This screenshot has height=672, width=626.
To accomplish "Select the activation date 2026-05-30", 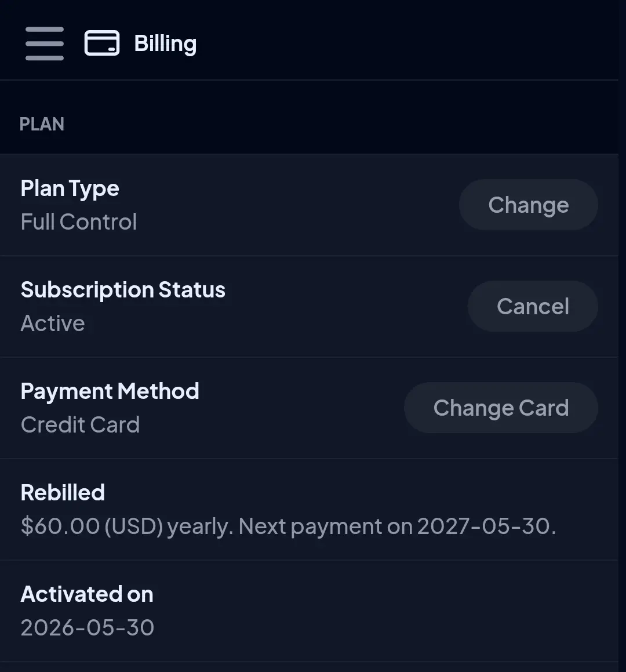I will point(88,628).
